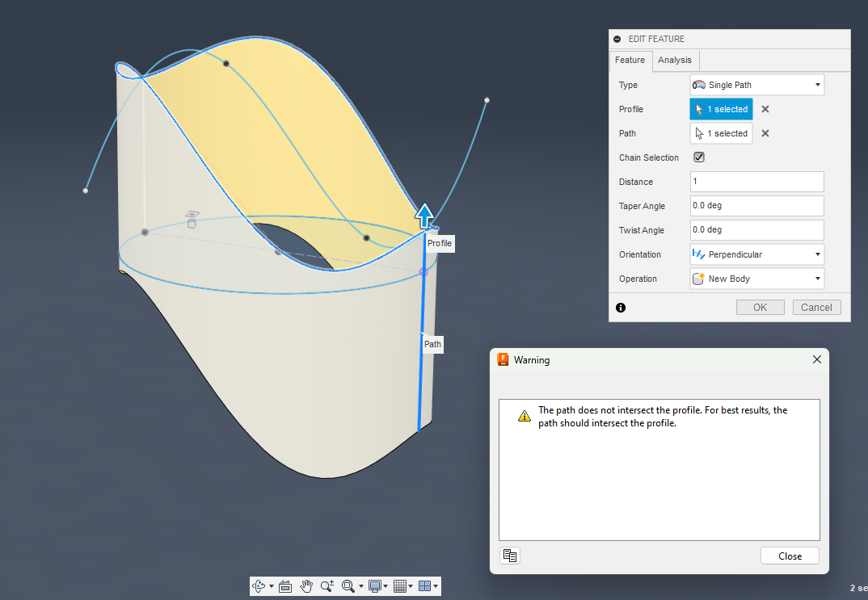Open the Orientation dropdown set to Perpendicular
868x600 pixels.
click(756, 254)
